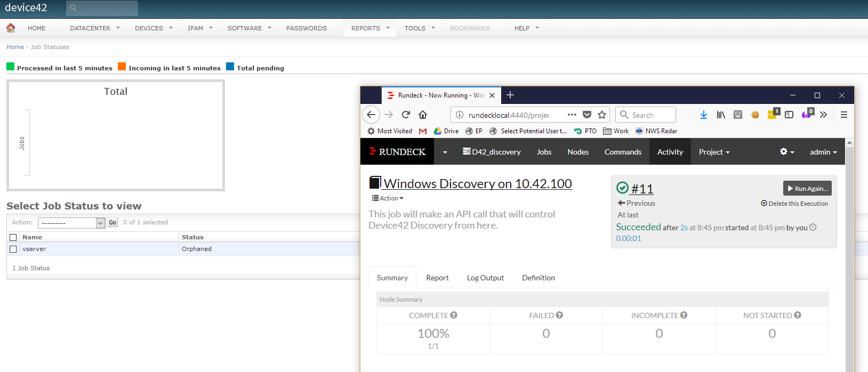Click the Go button beside Action
The image size is (868, 372).
click(112, 222)
